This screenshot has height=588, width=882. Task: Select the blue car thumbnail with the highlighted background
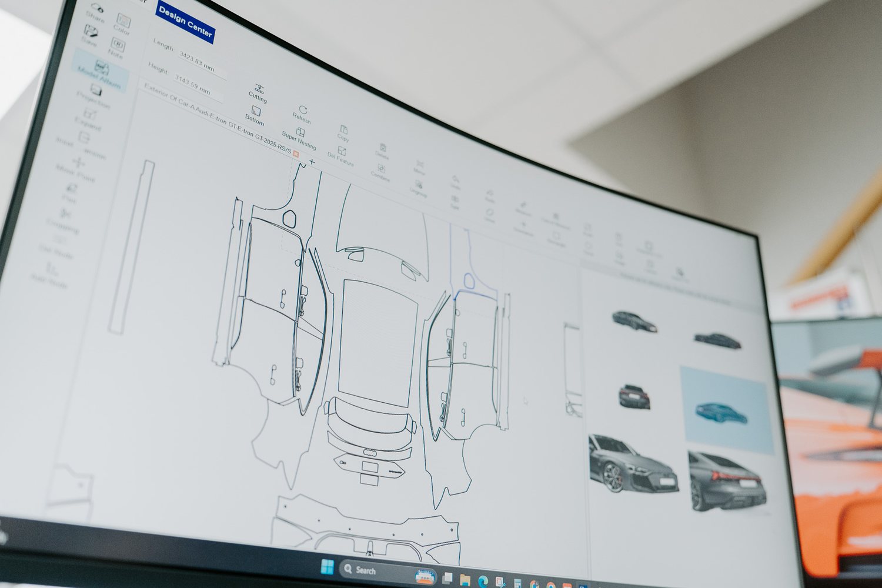(x=727, y=410)
